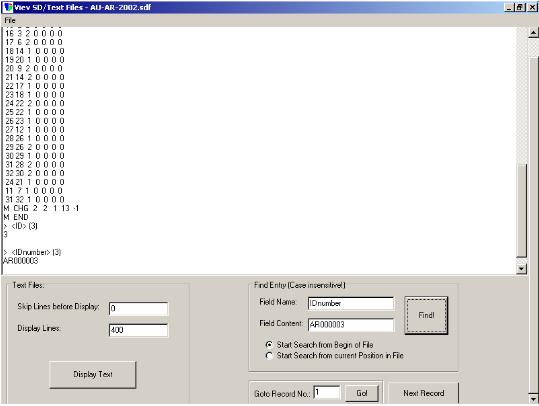Click the Display Lines input field
The image size is (539, 406).
[x=138, y=330]
